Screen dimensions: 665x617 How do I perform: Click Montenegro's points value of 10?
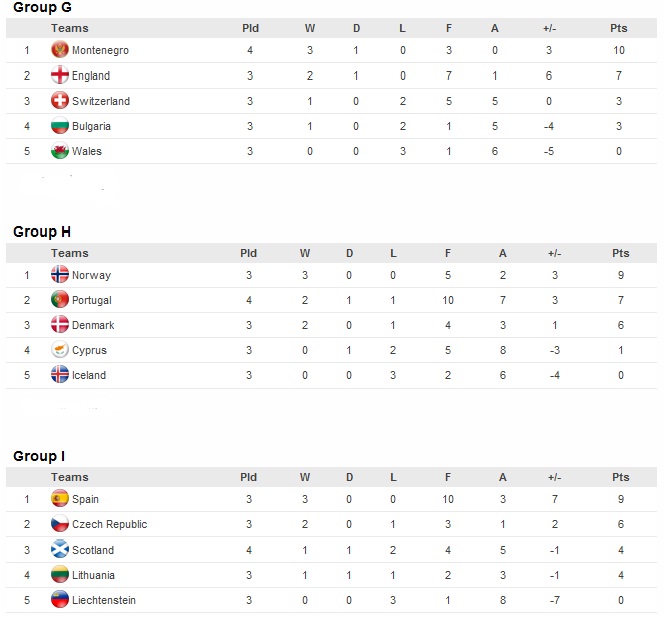click(619, 50)
